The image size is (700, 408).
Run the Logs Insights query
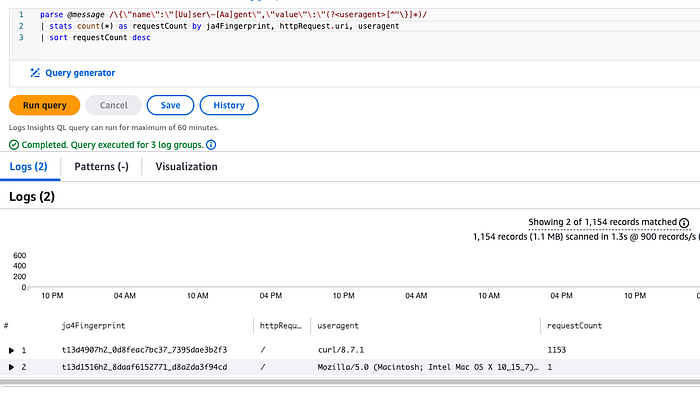pos(45,105)
